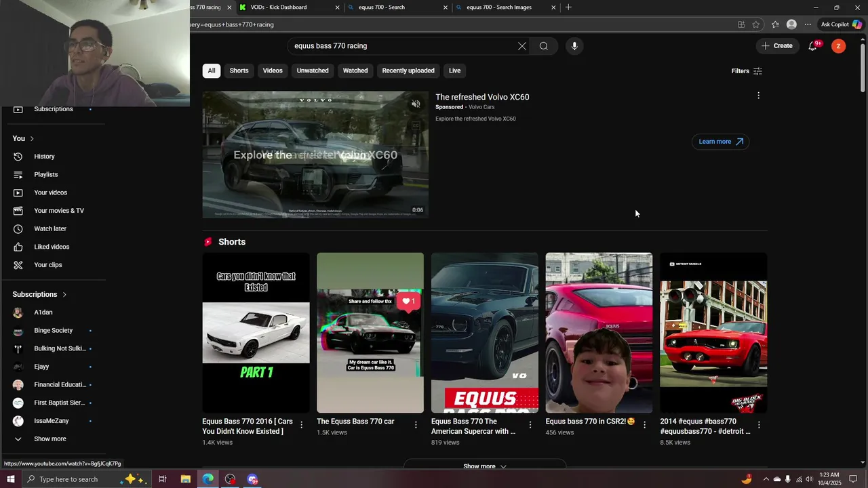Expand the Subscriptions section header
This screenshot has width=868, height=488.
coord(40,294)
